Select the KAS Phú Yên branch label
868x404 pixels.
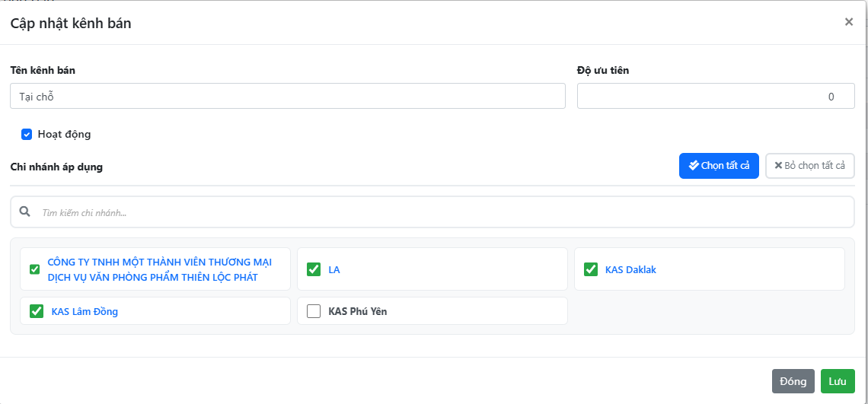(x=357, y=311)
